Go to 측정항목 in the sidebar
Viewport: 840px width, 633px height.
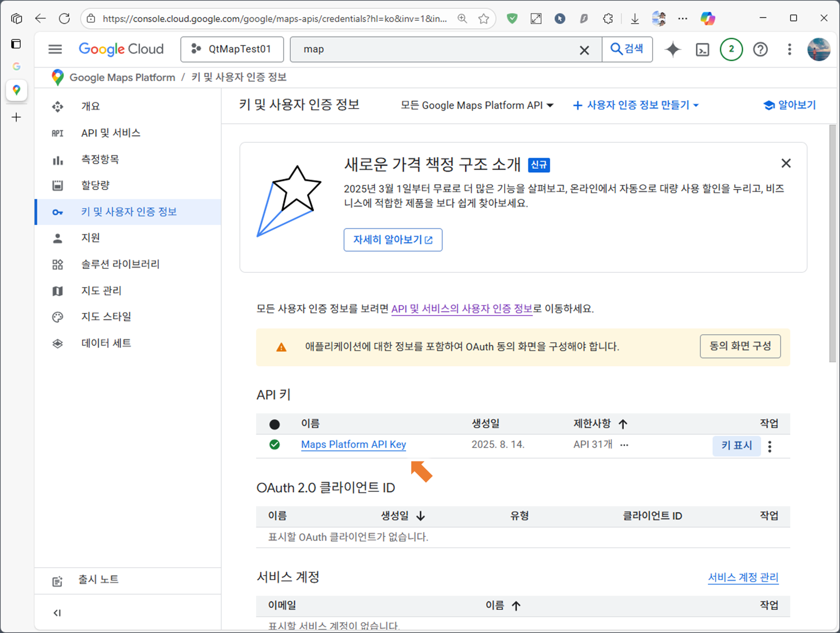coord(128,159)
